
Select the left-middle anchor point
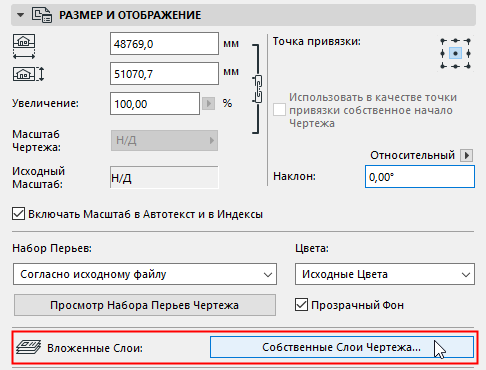[x=443, y=53]
